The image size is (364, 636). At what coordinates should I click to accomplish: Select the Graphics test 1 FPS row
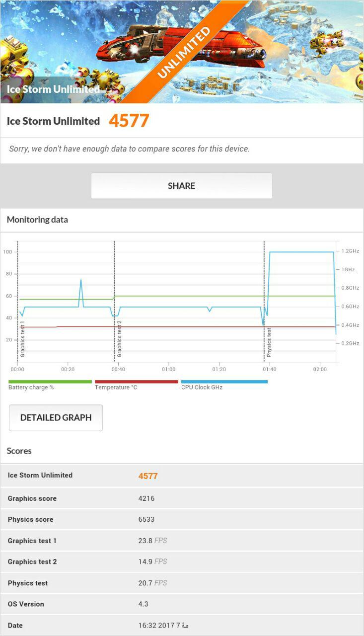182,541
